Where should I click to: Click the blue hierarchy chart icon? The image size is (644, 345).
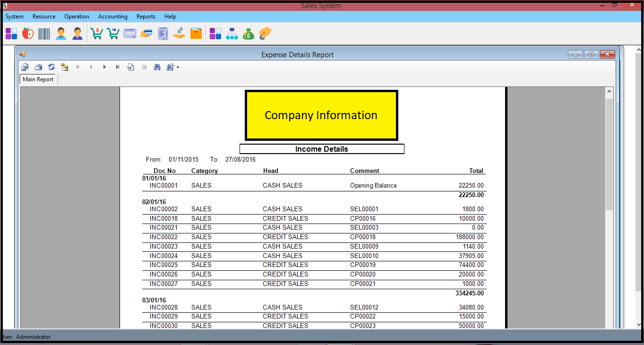[x=232, y=34]
